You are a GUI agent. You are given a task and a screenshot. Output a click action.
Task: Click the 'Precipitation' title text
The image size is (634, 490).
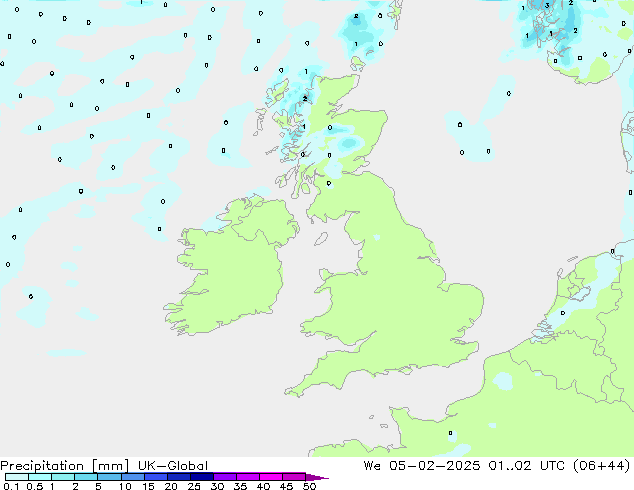coord(42,466)
